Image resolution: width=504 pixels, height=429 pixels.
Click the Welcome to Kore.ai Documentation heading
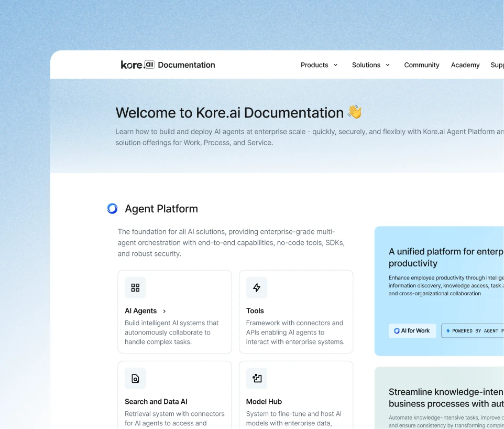(x=229, y=113)
